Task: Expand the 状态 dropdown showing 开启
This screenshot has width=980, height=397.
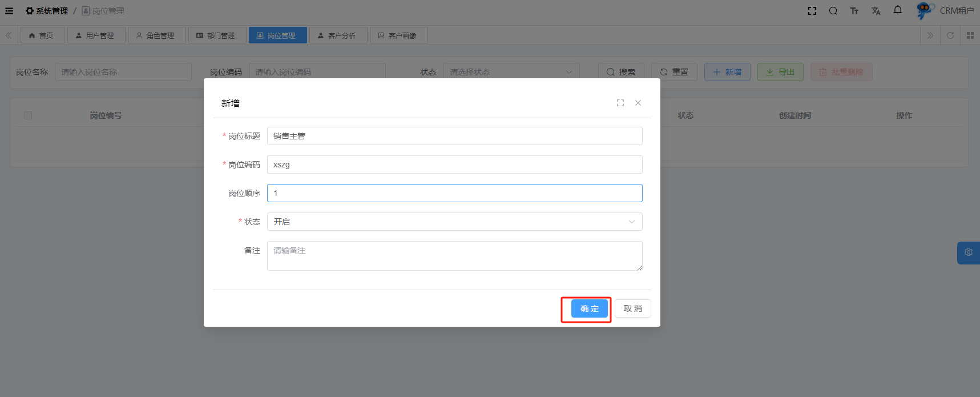Action: click(454, 222)
